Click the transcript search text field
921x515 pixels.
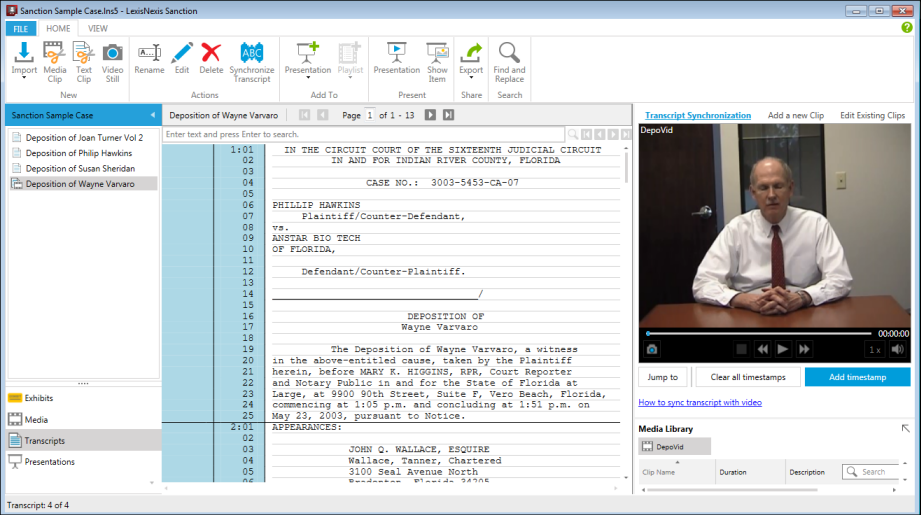363,134
